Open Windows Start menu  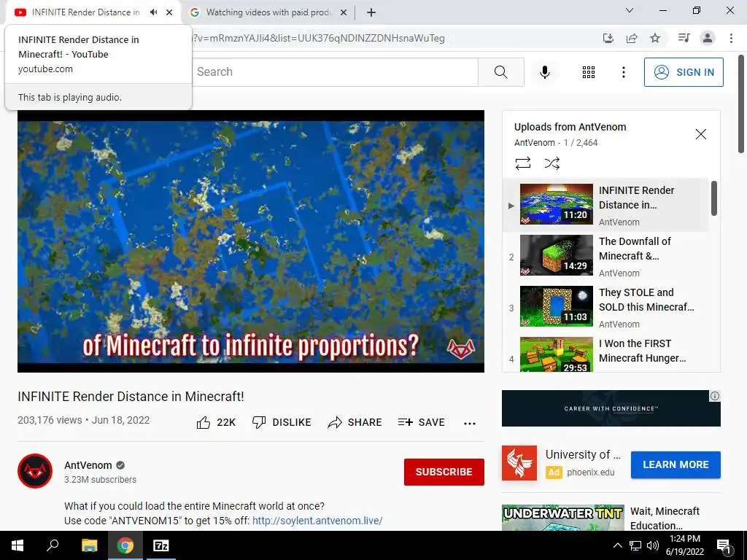click(x=18, y=545)
